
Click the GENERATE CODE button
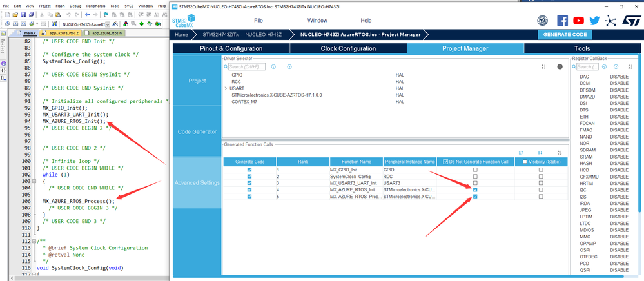tap(565, 35)
